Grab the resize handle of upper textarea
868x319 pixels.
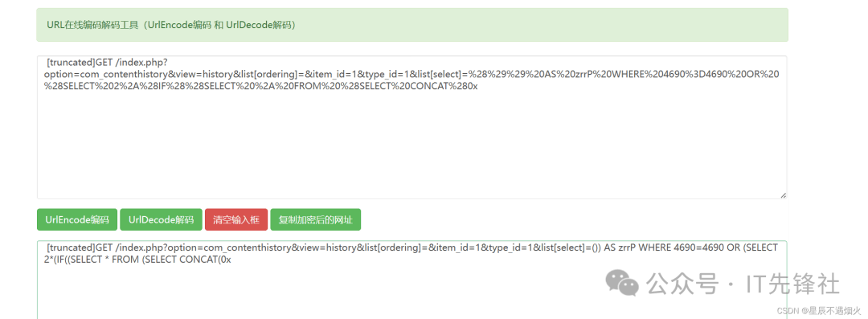click(x=784, y=195)
